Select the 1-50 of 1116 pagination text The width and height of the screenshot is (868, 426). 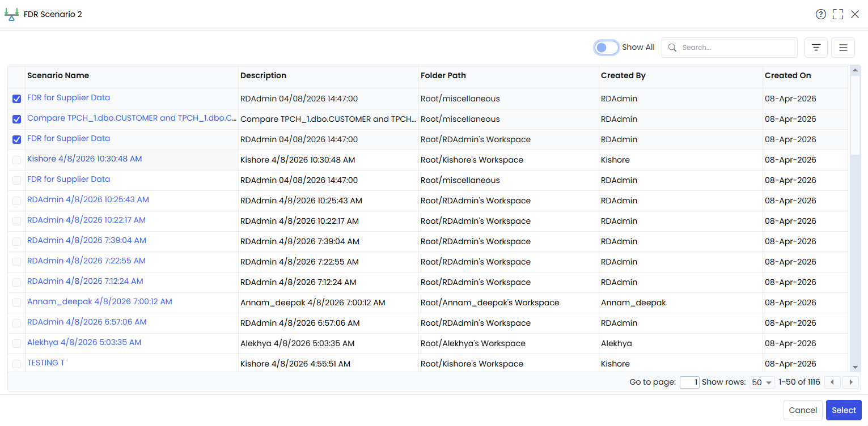coord(799,382)
